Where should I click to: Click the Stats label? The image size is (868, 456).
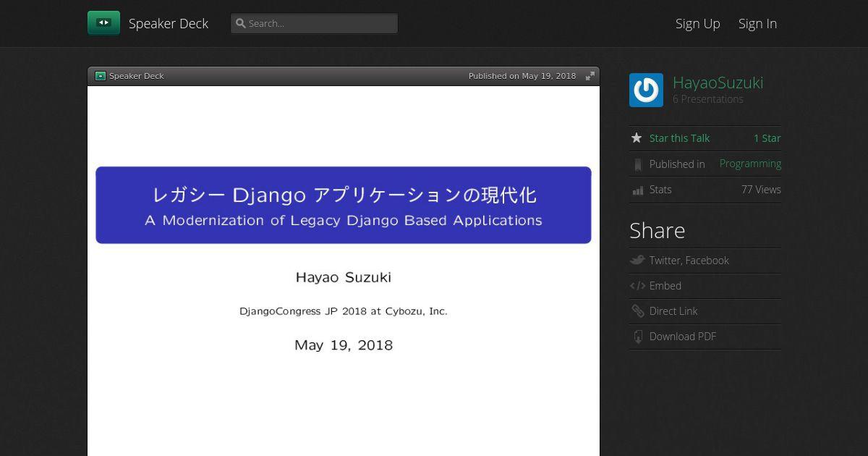(x=660, y=190)
